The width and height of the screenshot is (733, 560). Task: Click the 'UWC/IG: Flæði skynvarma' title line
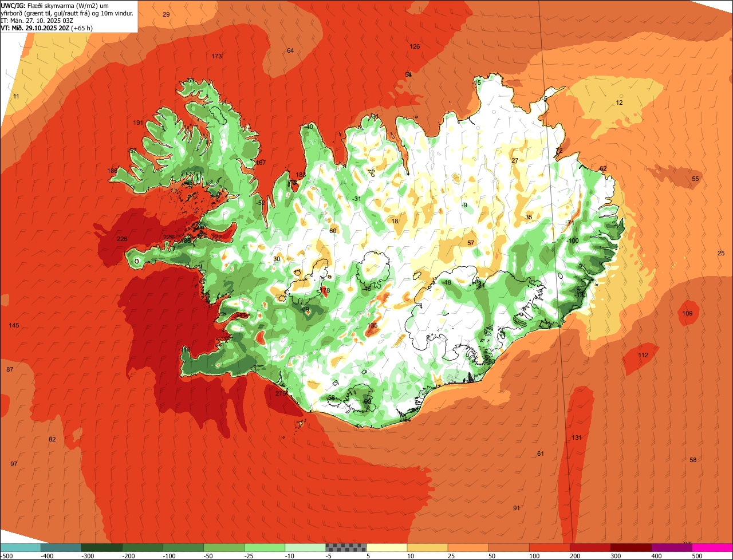(55, 5)
